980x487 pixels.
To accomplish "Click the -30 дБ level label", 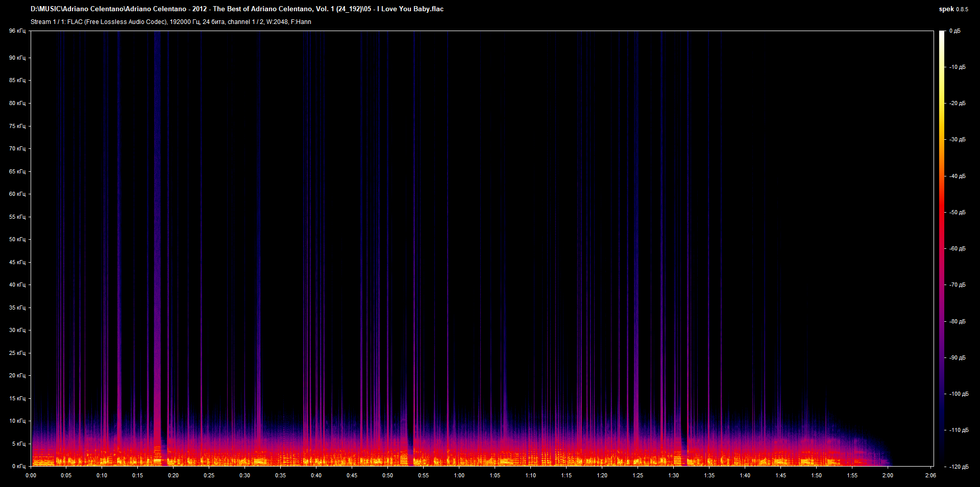I will 958,139.
